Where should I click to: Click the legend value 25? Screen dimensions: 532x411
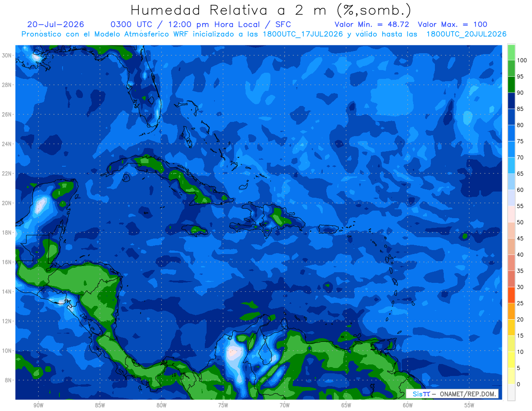tap(520, 303)
